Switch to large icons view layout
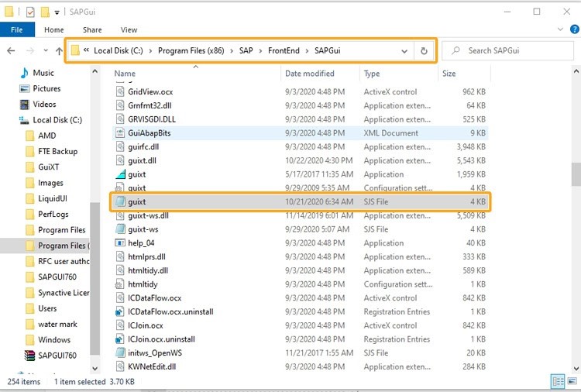 [571, 382]
